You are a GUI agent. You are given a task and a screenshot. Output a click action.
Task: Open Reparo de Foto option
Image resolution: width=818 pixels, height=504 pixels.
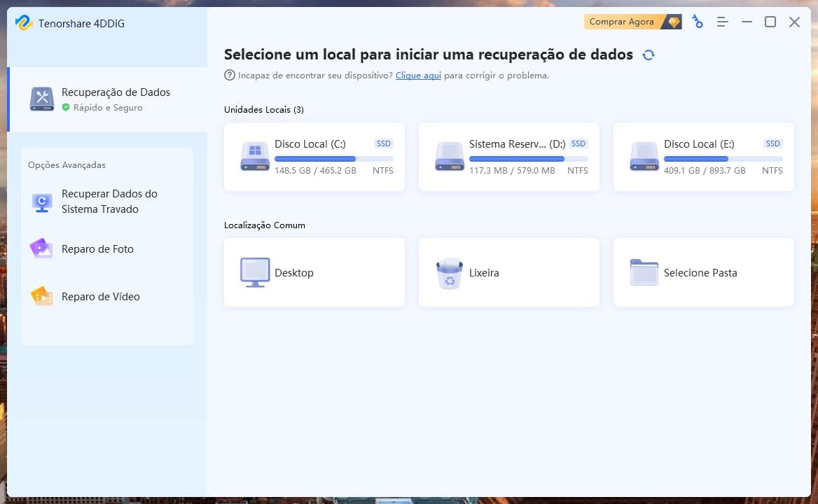pos(107,249)
